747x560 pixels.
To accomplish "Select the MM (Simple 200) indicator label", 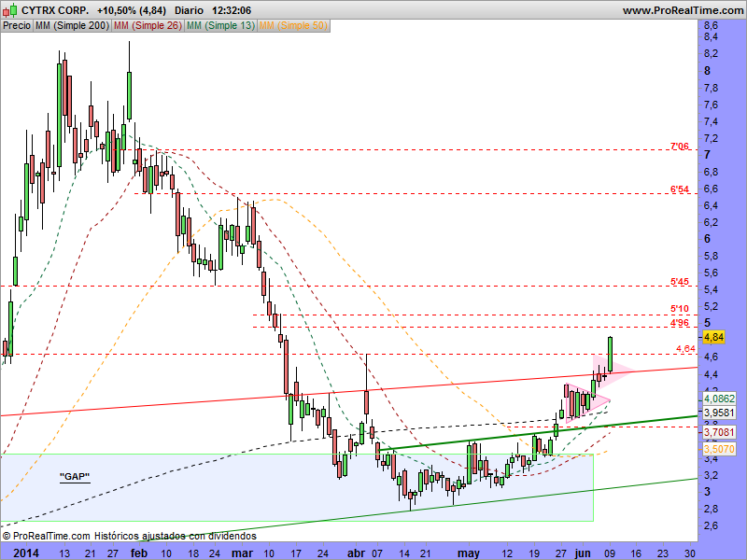I will point(72,26).
